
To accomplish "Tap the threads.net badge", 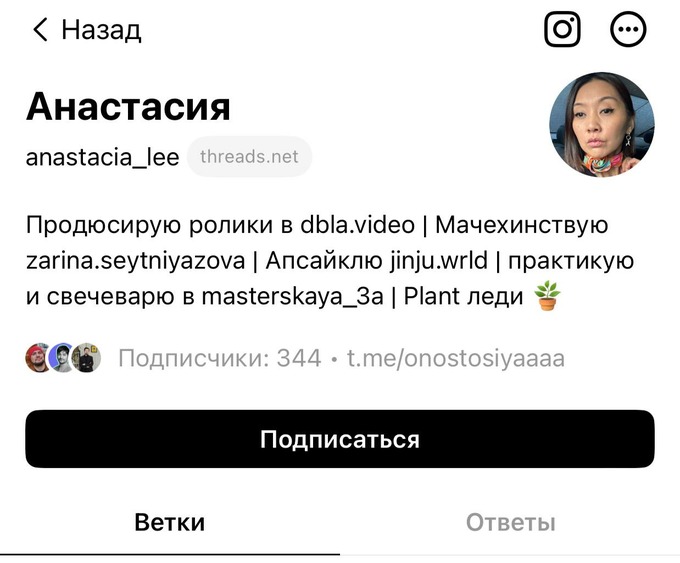I will tap(249, 157).
